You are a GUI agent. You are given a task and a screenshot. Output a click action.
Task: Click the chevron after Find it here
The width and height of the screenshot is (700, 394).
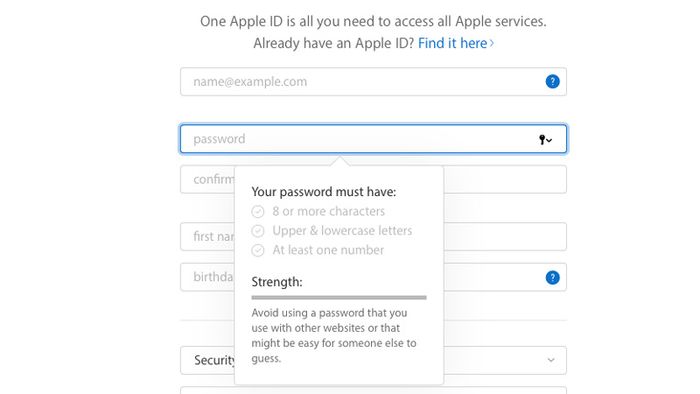pos(492,43)
